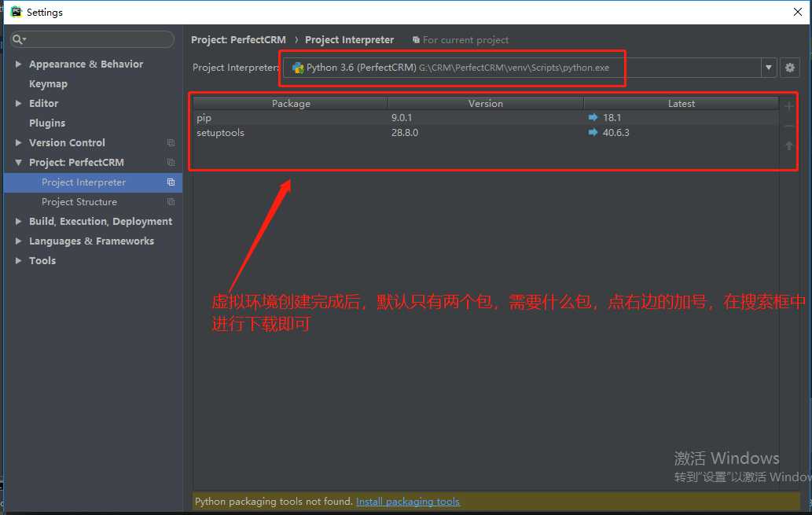Screen dimensions: 812x515
Task: Click the For current project icon
Action: click(x=416, y=40)
